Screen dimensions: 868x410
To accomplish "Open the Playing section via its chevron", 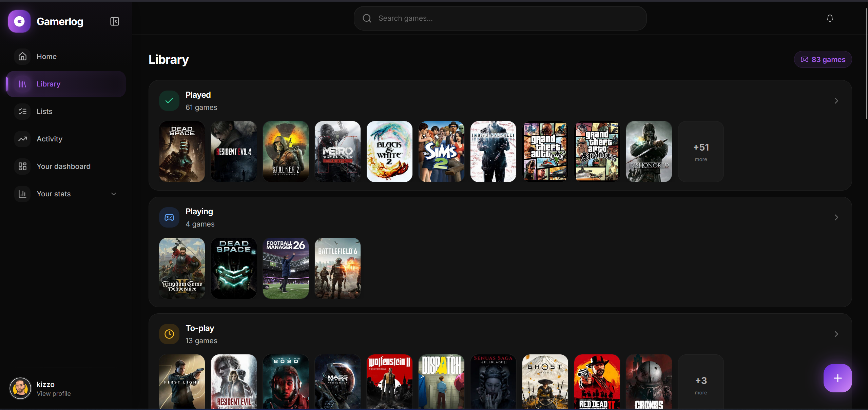I will [836, 217].
